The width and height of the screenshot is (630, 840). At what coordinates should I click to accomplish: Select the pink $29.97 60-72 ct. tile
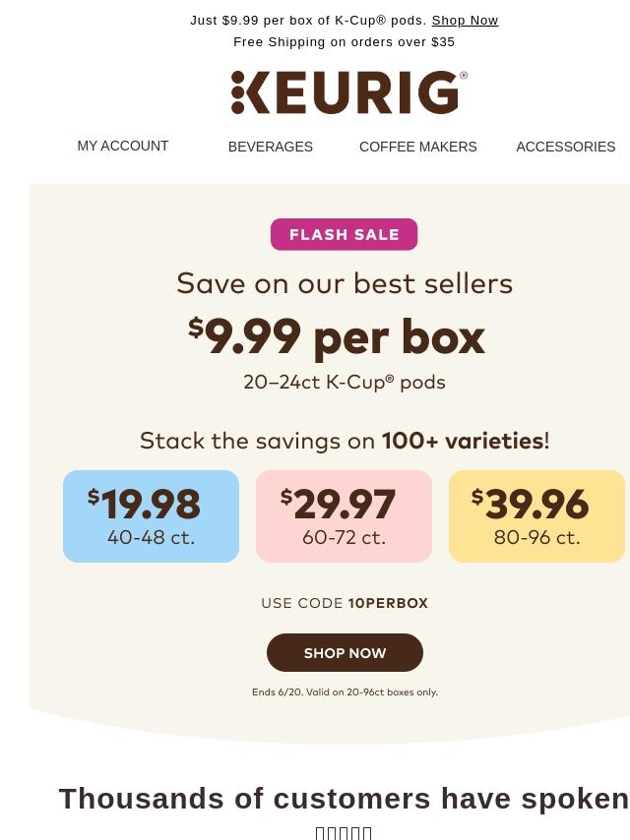pyautogui.click(x=344, y=516)
